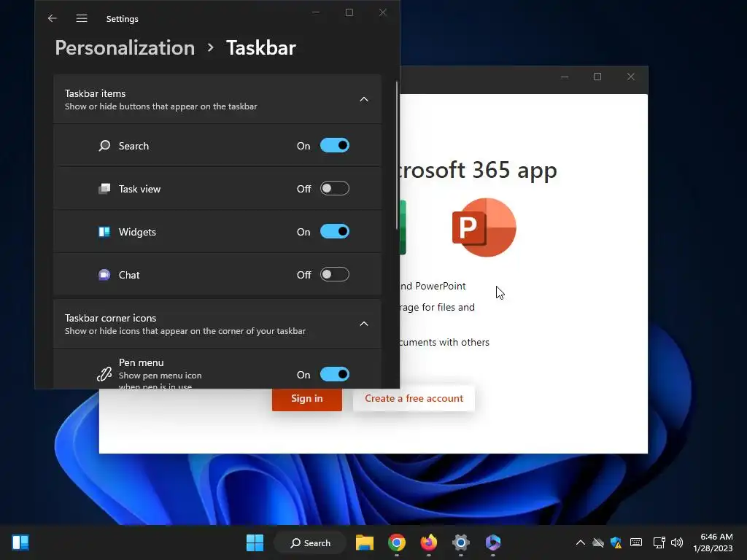747x560 pixels.
Task: Switch off the Pen menu toggle
Action: click(x=334, y=374)
